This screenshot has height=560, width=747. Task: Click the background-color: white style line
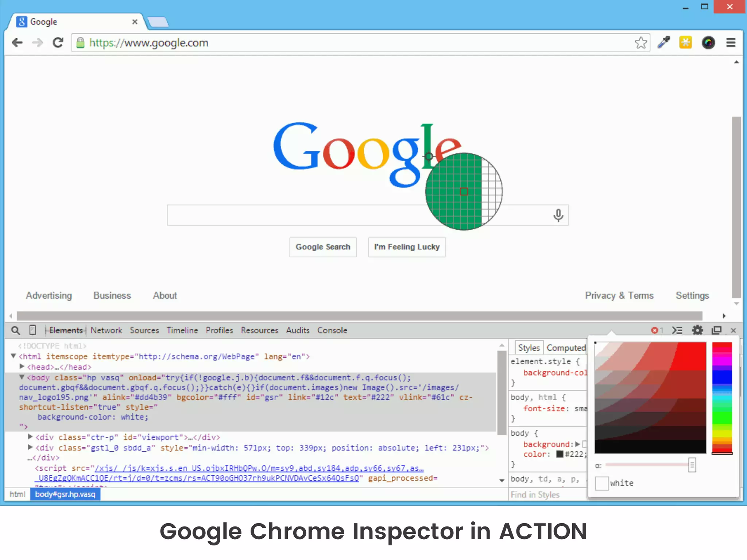coord(93,417)
